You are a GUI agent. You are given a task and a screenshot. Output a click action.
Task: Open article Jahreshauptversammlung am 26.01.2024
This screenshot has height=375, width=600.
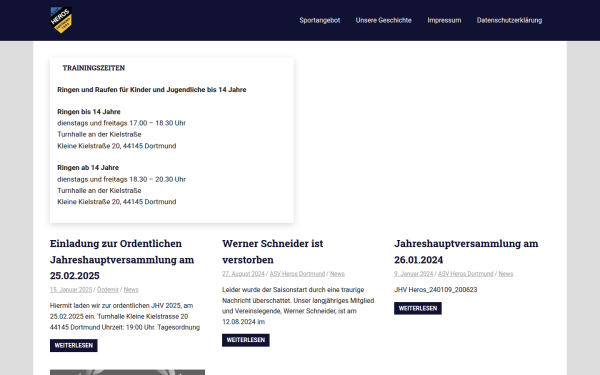click(466, 251)
